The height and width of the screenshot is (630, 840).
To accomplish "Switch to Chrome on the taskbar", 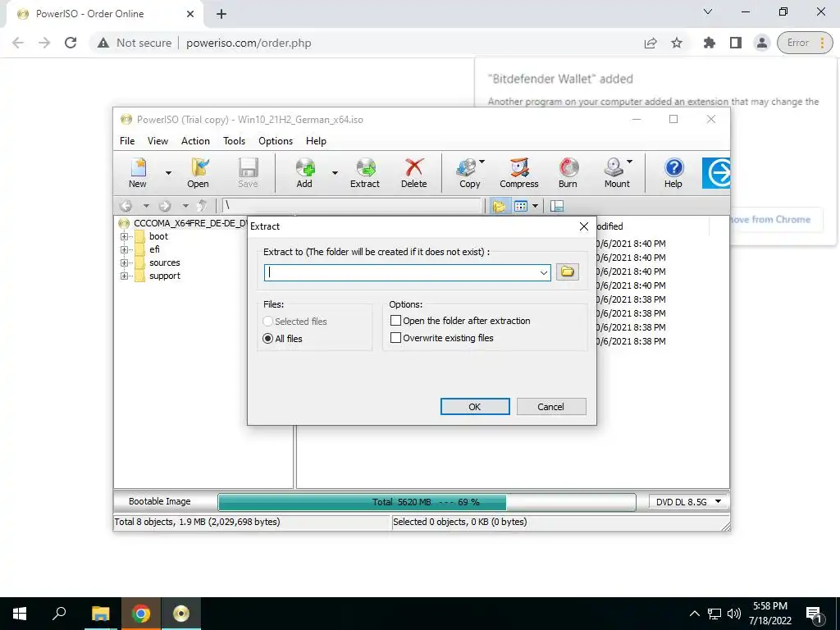I will 141,614.
